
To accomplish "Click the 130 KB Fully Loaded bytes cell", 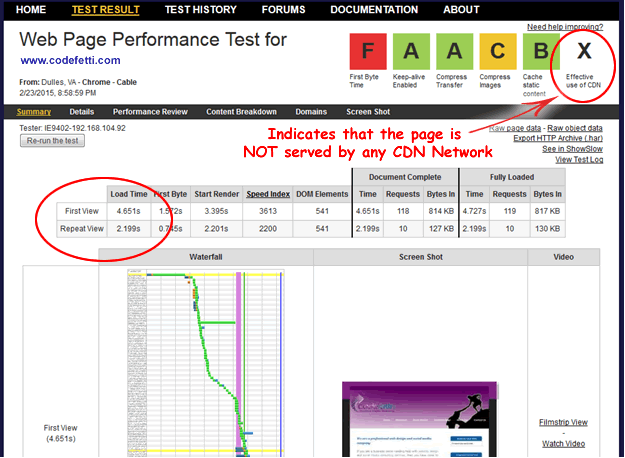I will (547, 229).
